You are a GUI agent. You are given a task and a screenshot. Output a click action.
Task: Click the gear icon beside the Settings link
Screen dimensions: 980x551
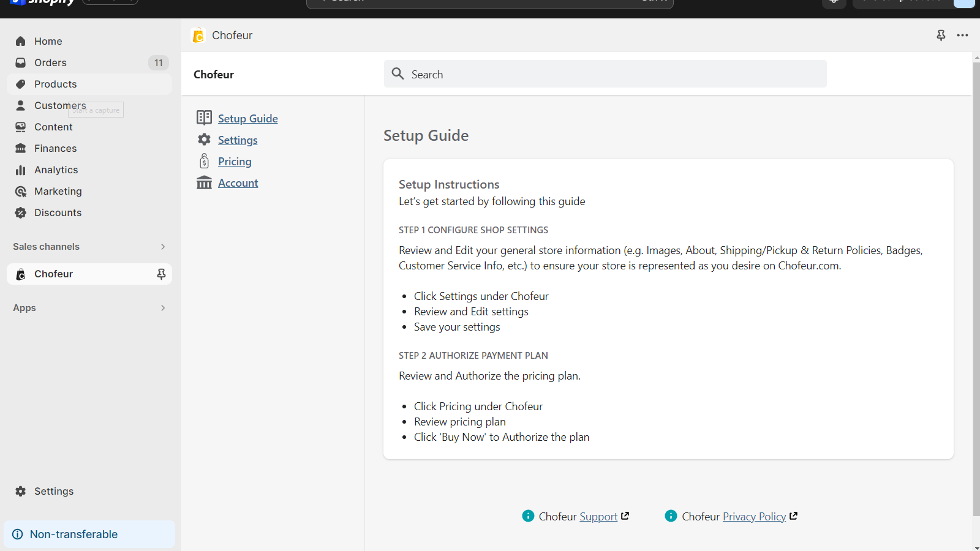click(x=204, y=140)
